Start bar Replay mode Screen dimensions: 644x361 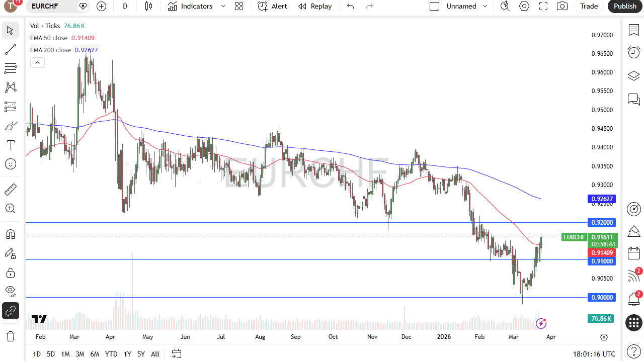coord(315,6)
